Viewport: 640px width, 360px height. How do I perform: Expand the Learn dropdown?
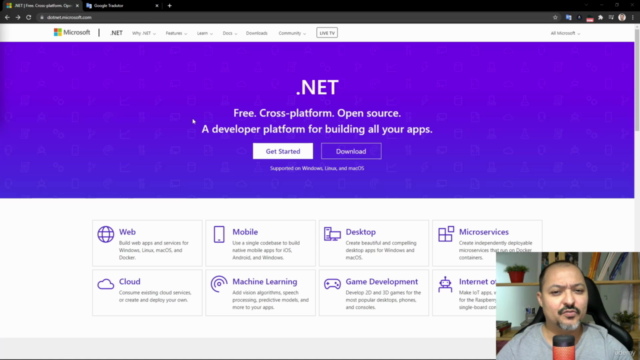click(x=205, y=33)
